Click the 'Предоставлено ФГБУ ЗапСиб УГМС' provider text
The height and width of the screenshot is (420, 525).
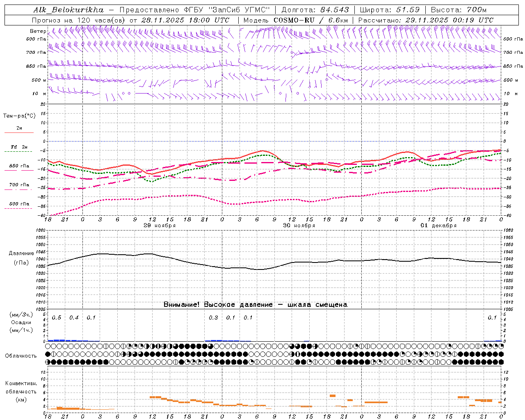[195, 10]
